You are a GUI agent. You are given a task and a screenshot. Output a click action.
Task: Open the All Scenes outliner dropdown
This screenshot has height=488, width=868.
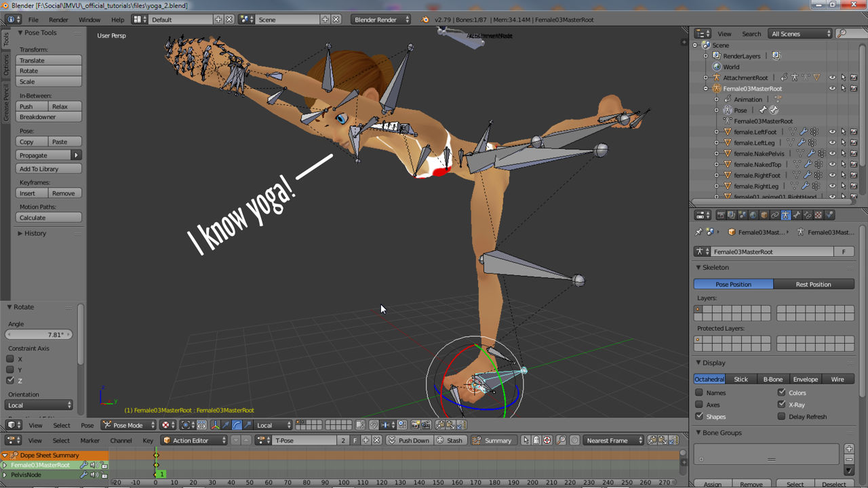pyautogui.click(x=800, y=33)
